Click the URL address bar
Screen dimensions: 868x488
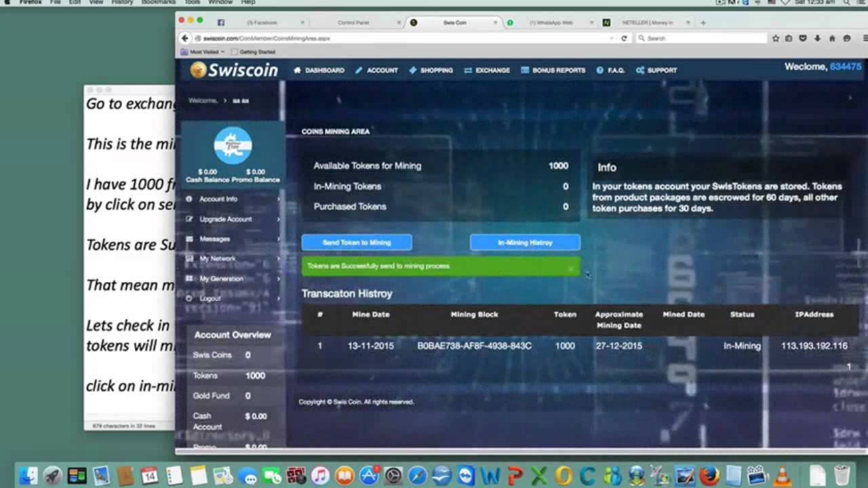pos(407,39)
